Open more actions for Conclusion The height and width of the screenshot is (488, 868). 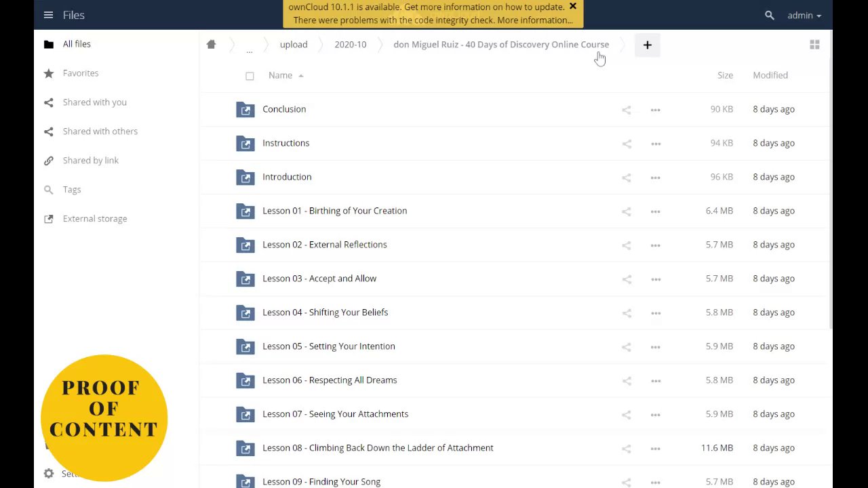pyautogui.click(x=655, y=110)
